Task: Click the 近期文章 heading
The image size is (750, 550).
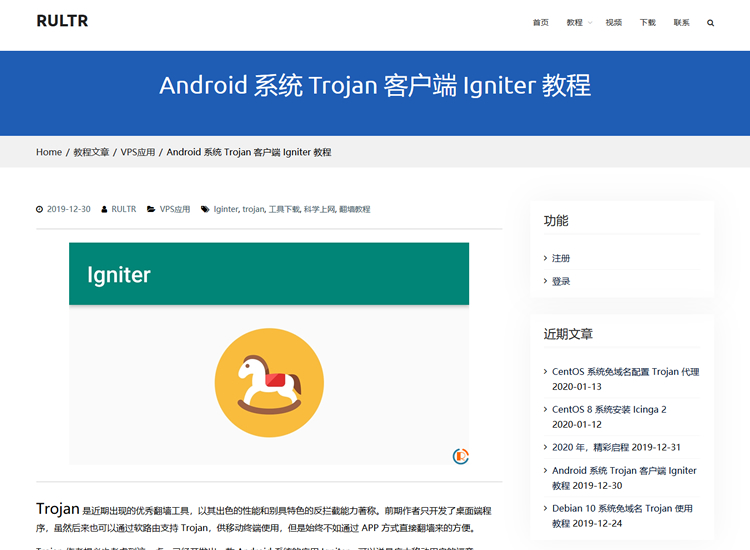Action: [568, 334]
